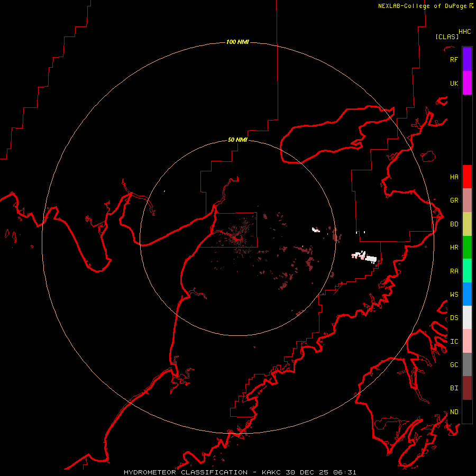This screenshot has width=476, height=476.
Task: Click the HR legend label
Action: coord(454,248)
